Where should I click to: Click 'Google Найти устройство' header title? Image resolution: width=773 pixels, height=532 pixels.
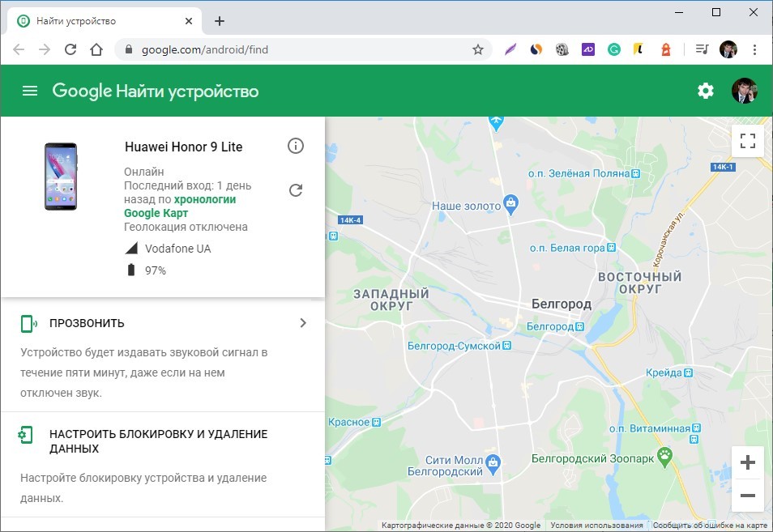[x=156, y=92]
